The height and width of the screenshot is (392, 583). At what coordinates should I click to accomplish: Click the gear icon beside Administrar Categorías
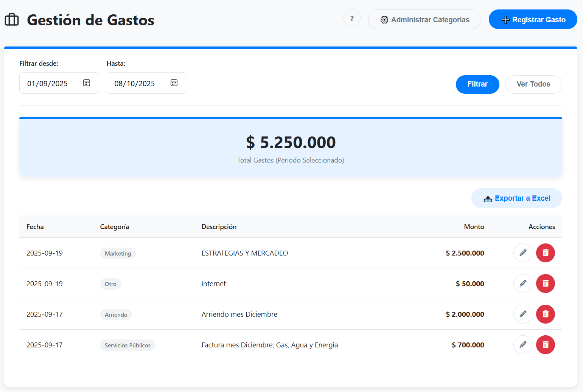[384, 19]
